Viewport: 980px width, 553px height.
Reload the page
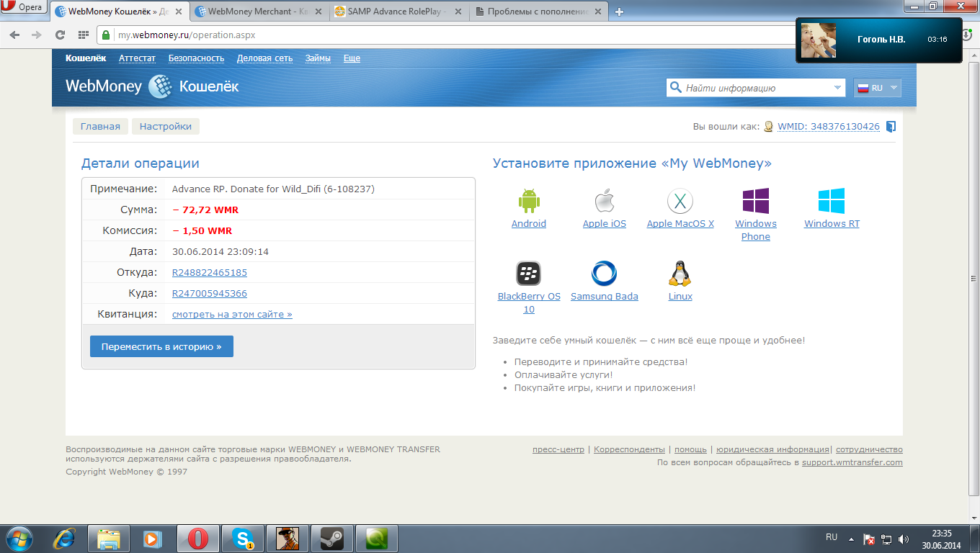click(x=60, y=35)
